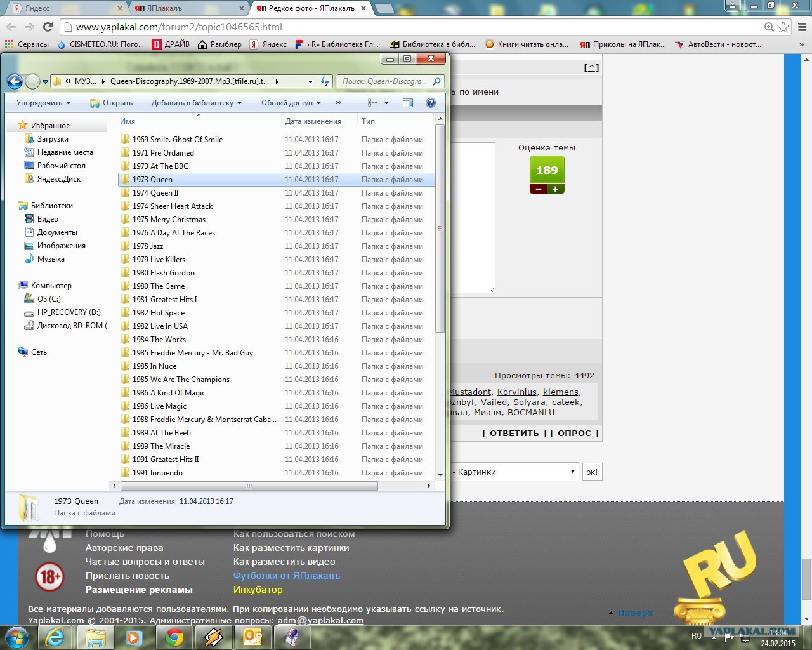Image resolution: width=812 pixels, height=650 pixels.
Task: Toggle the Explorer preview pane icon
Action: pos(408,103)
